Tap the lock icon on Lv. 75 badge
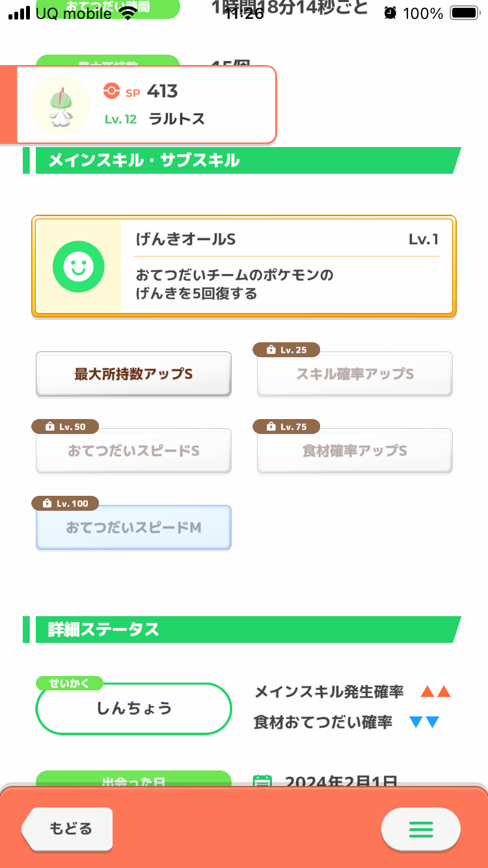488x868 pixels. click(271, 427)
